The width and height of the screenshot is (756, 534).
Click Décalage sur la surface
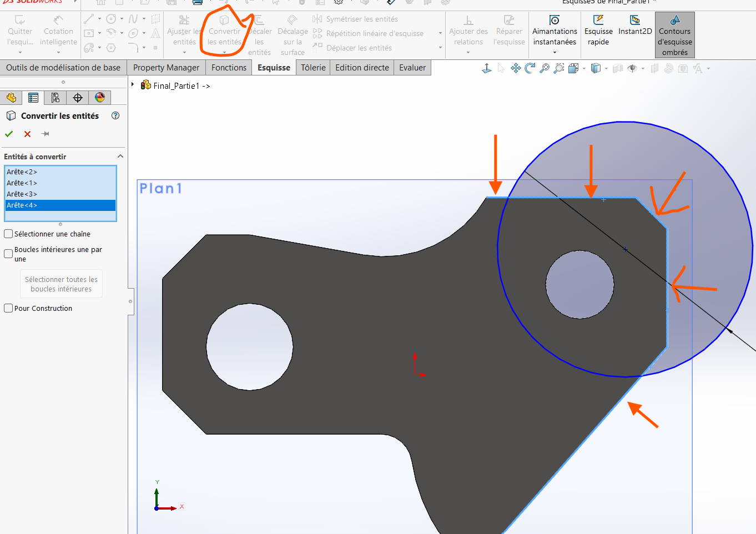point(293,34)
